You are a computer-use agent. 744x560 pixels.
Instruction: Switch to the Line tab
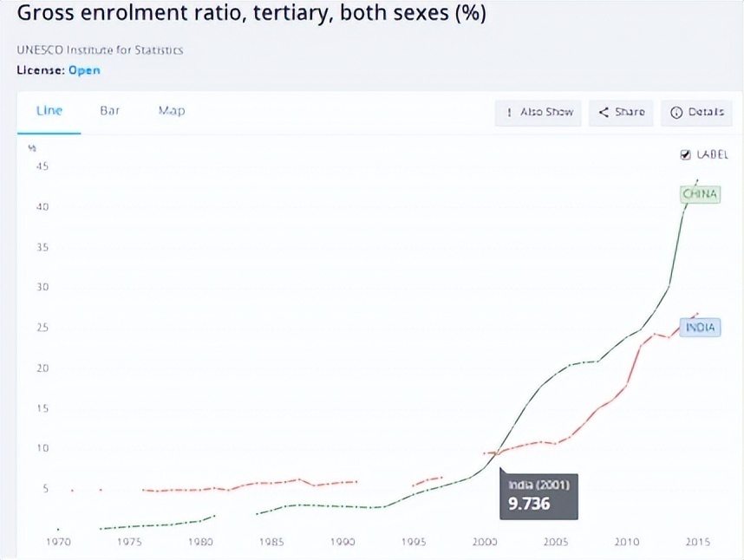49,110
